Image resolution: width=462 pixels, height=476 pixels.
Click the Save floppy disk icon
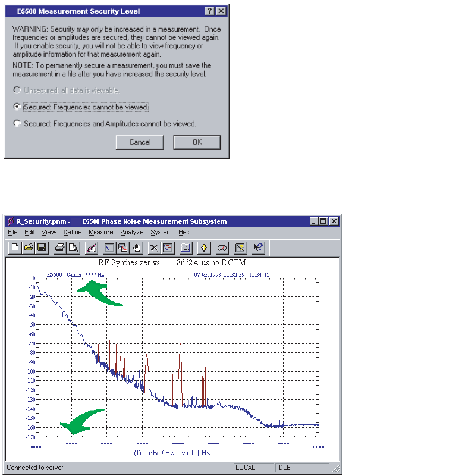[x=42, y=248]
